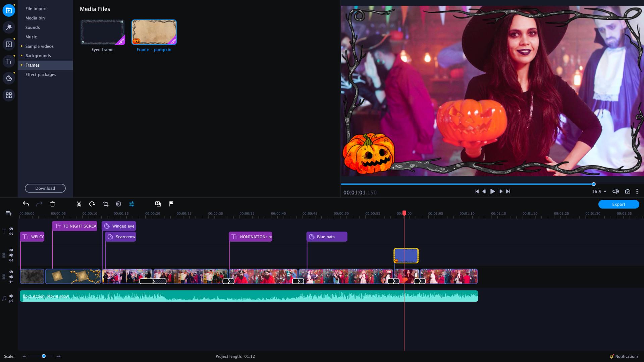Viewport: 644px width, 362px height.
Task: Click the magic wand Filters icon in sidebar
Action: [x=9, y=27]
